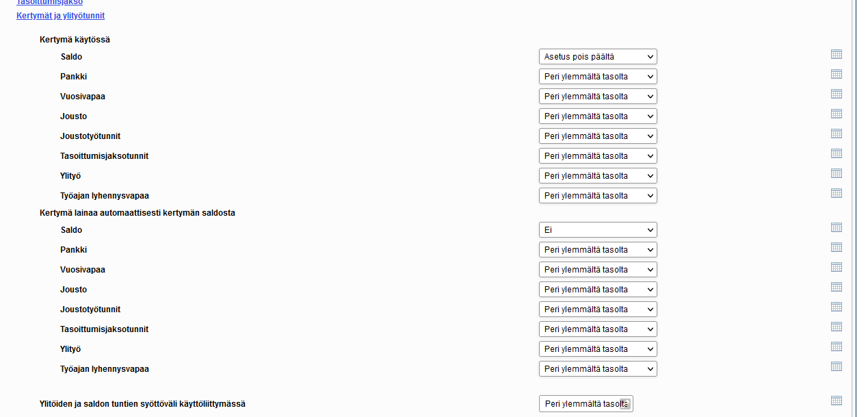
Task: Click the table icon for Ylitöiden ja saldon tuntien syöttöväli
Action: tap(836, 401)
